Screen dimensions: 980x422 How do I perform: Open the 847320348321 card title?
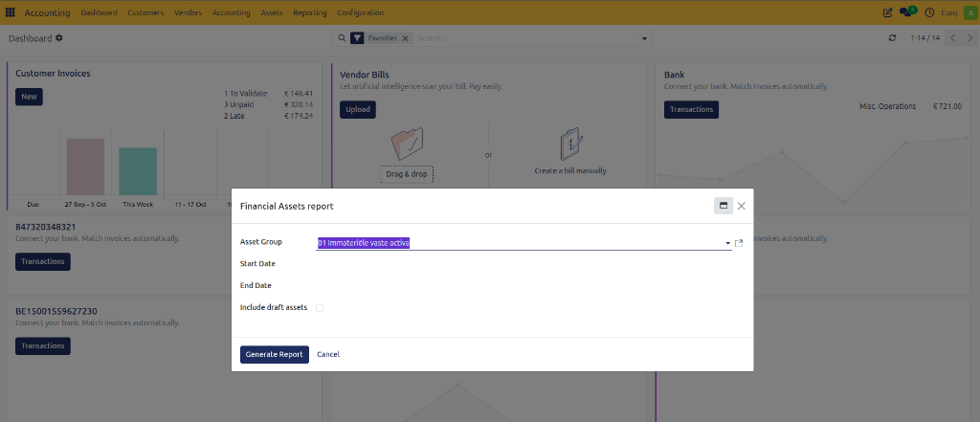46,227
